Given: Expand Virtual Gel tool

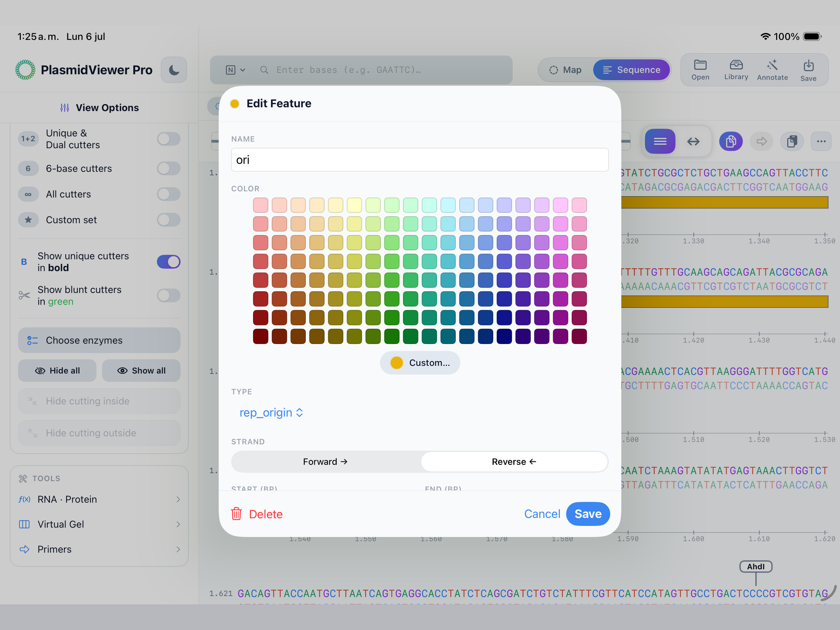Looking at the screenshot, I should (x=99, y=524).
